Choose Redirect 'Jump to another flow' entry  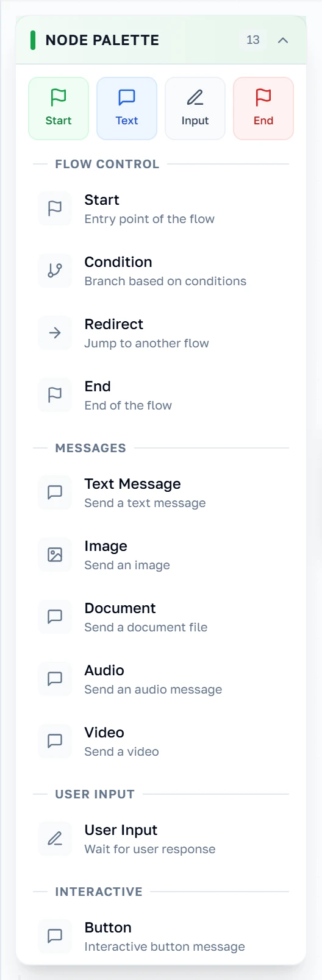161,333
